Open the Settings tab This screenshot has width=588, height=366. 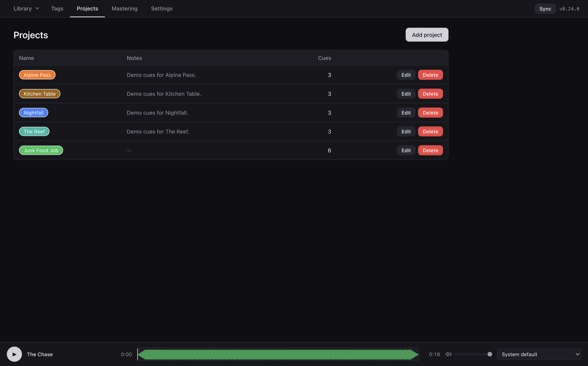[162, 8]
